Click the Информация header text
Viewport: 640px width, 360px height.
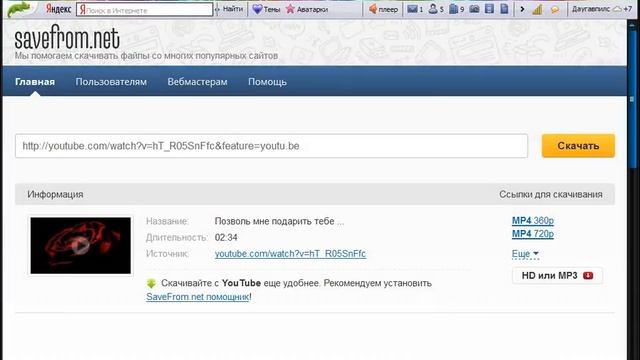coord(55,194)
